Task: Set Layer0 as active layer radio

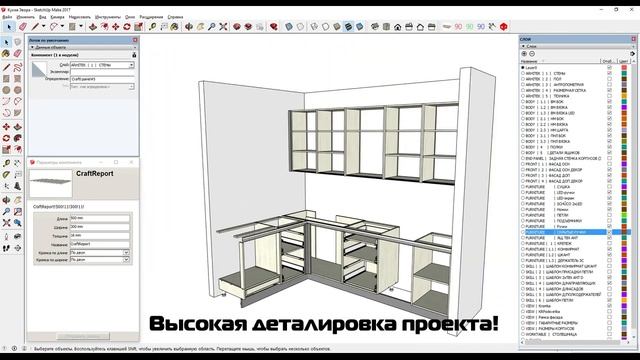Action: point(523,67)
